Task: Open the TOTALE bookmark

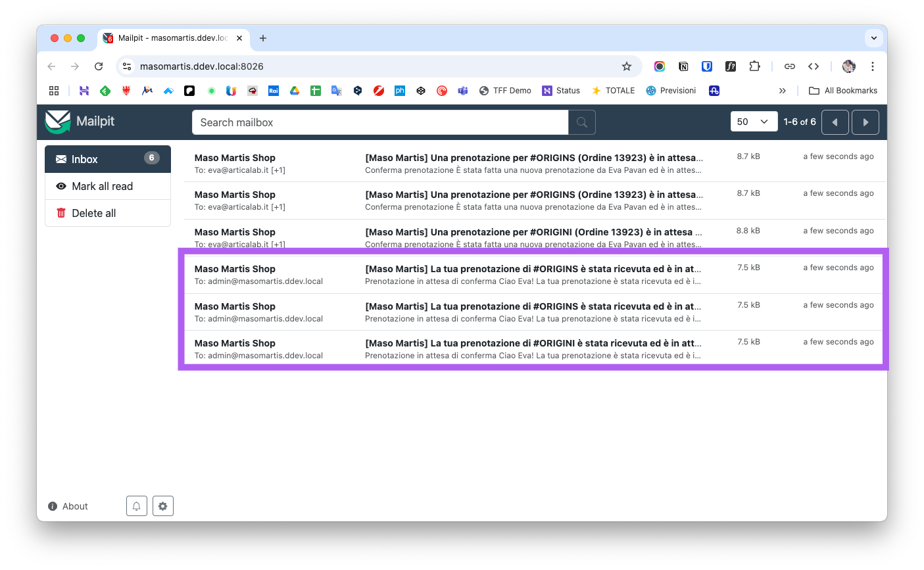Action: click(613, 91)
